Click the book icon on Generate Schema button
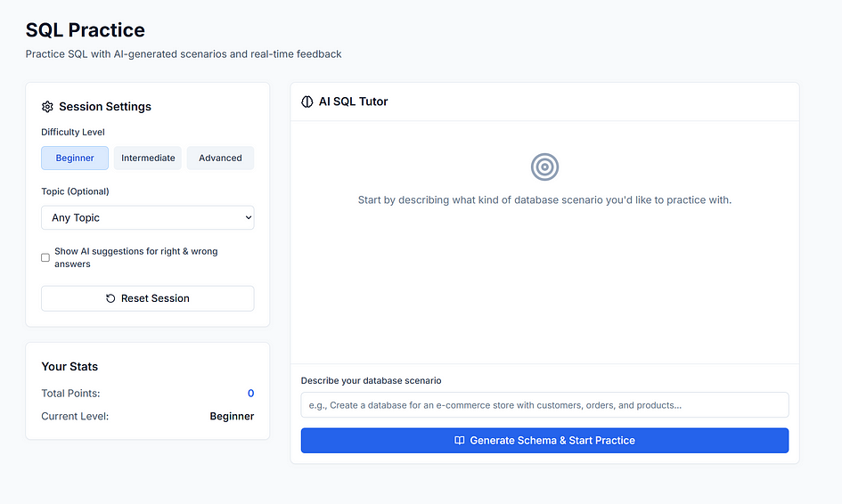 tap(460, 441)
